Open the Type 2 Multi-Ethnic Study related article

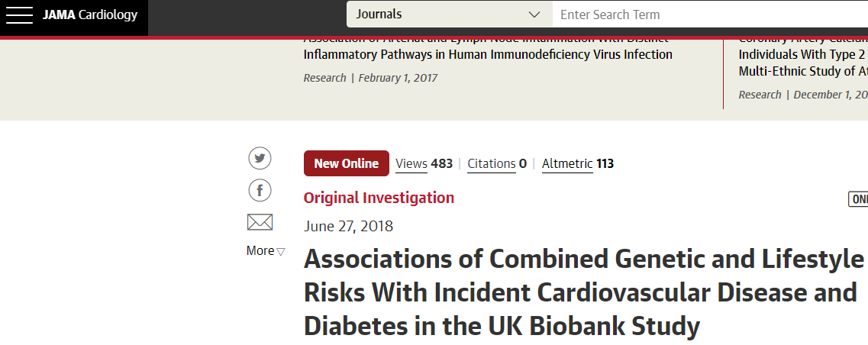click(802, 63)
